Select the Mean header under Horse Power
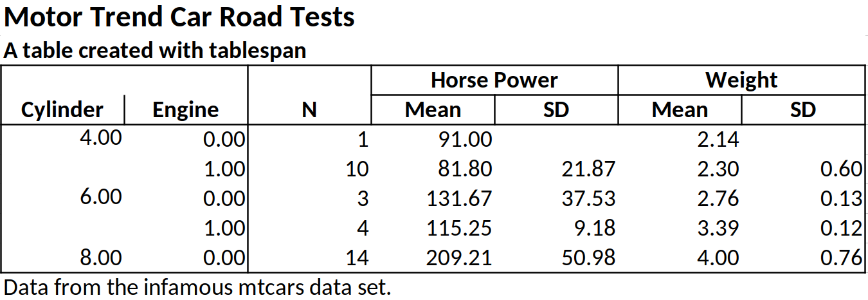The image size is (868, 300). 433,110
